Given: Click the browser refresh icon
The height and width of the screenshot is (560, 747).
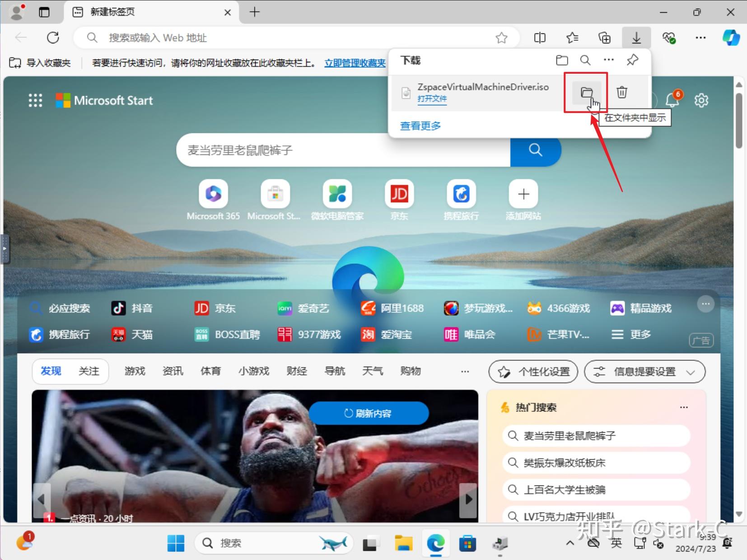Looking at the screenshot, I should (53, 37).
